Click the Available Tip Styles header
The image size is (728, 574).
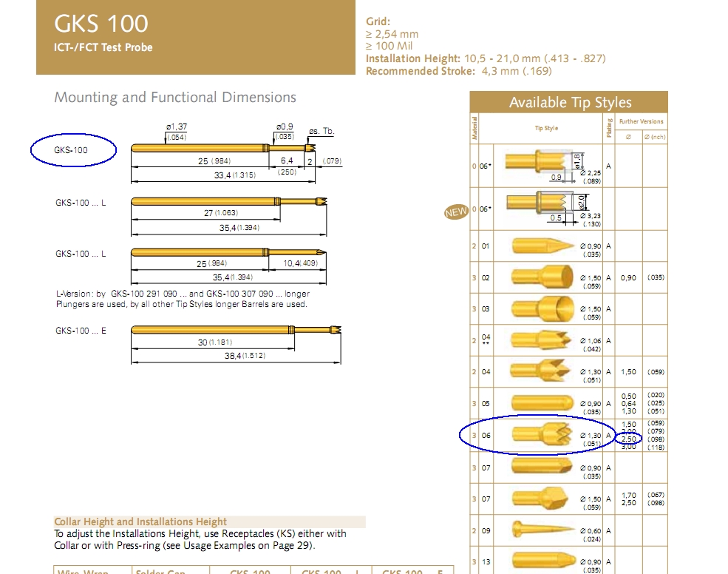point(569,102)
